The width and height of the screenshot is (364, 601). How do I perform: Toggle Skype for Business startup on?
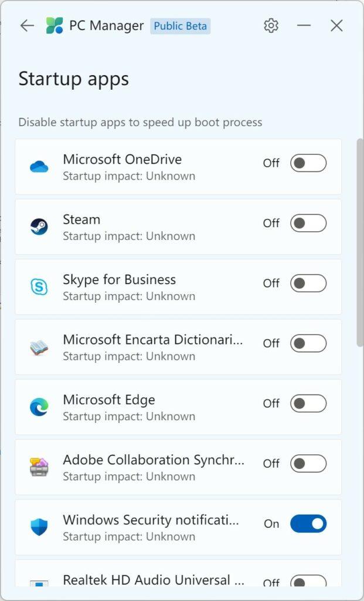[308, 283]
